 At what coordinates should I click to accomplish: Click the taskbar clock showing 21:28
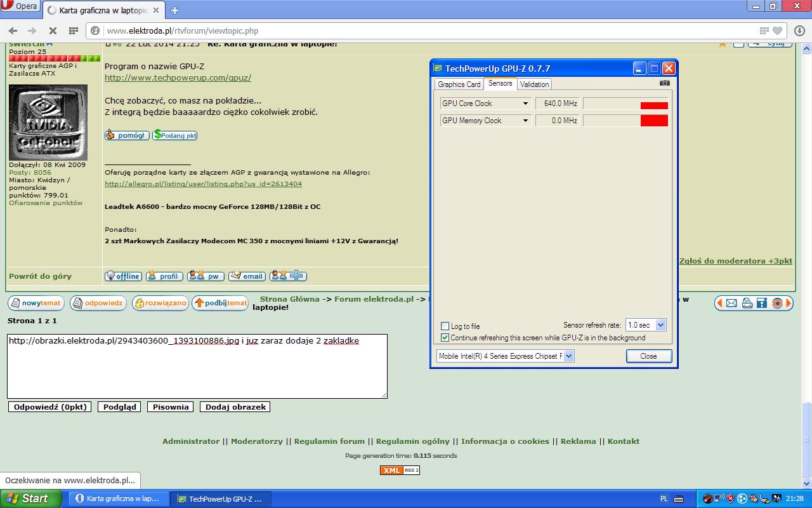click(x=796, y=499)
